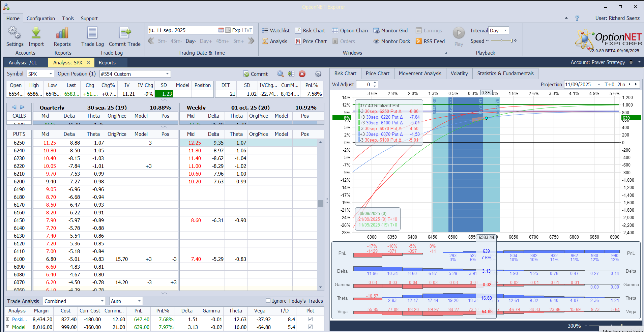Open the Settings gear icon
Image resolution: width=644 pixels, height=332 pixels.
(x=14, y=33)
